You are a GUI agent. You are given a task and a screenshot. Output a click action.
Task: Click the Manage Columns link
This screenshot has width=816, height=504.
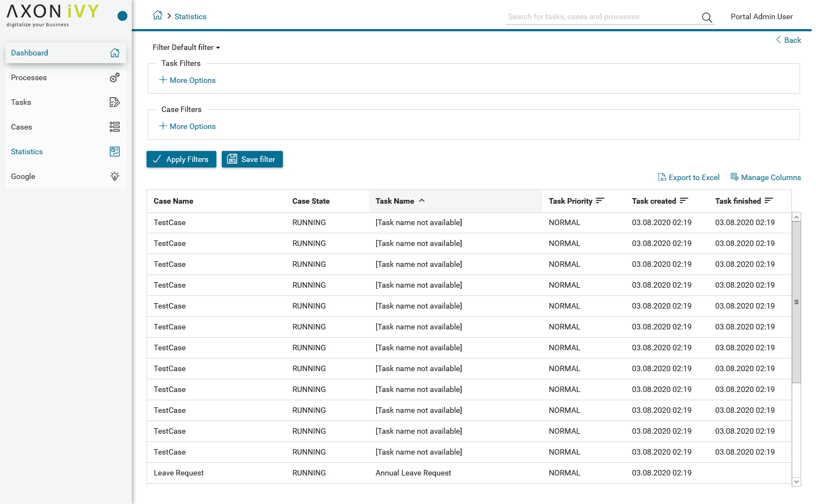point(765,177)
